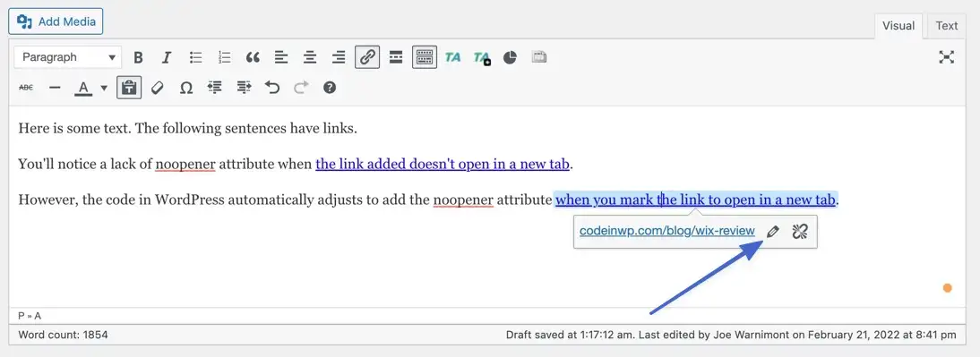This screenshot has height=357, width=980.
Task: Toggle bold formatting
Action: 139,57
